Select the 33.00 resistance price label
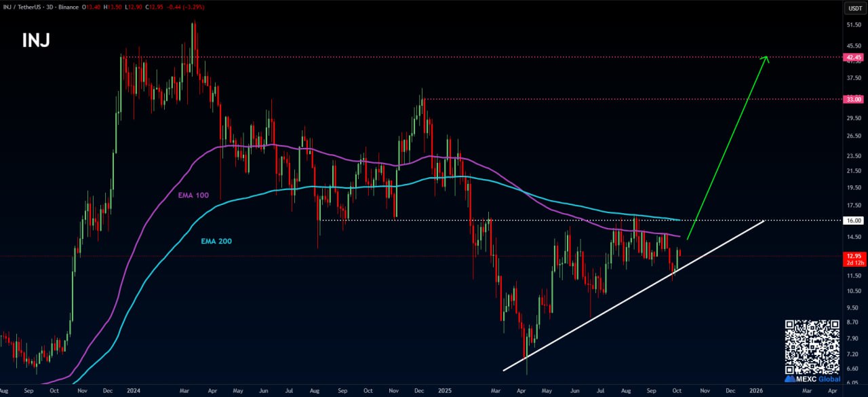 pos(854,99)
